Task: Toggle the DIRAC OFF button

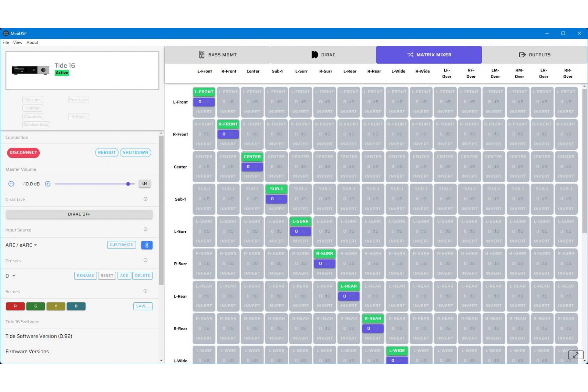Action: point(79,214)
